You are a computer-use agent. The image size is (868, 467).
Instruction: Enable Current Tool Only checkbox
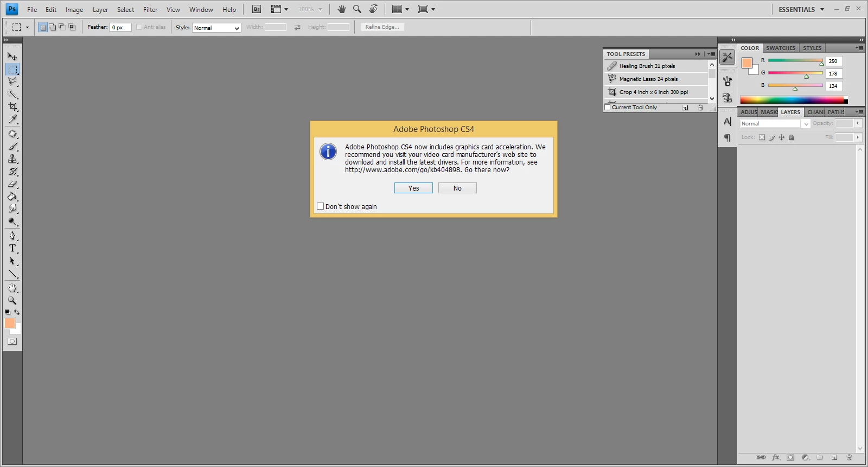608,108
